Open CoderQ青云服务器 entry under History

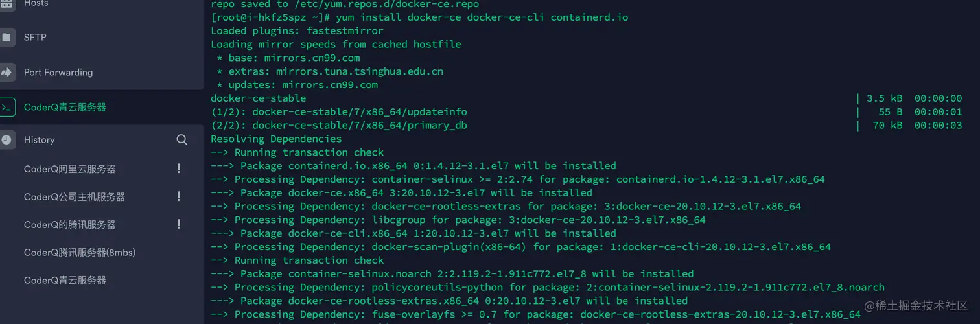(x=65, y=281)
